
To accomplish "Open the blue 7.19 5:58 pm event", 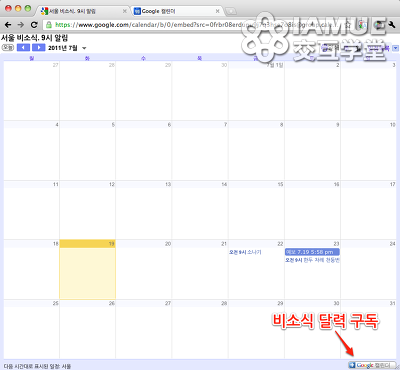I will (x=312, y=252).
